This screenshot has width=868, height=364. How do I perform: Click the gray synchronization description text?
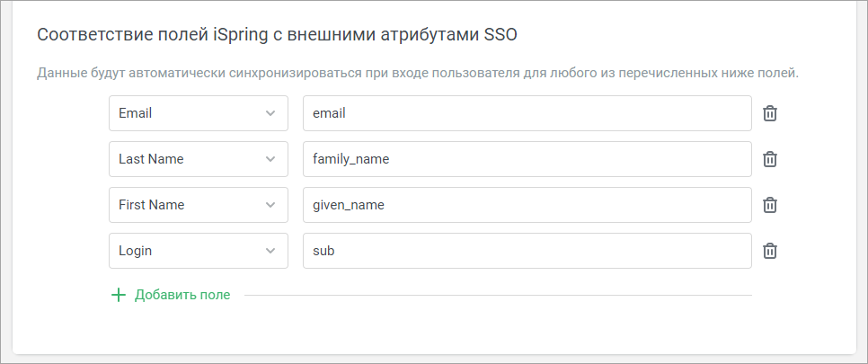click(x=418, y=73)
